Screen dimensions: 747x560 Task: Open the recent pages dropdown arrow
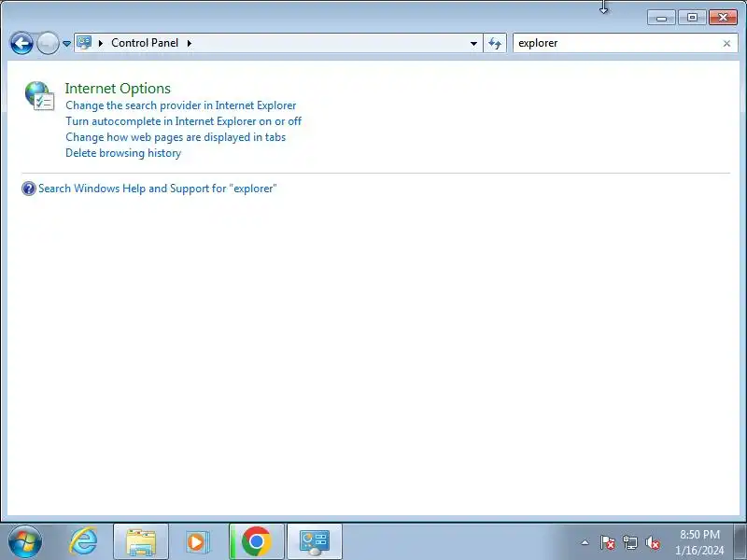tap(66, 44)
